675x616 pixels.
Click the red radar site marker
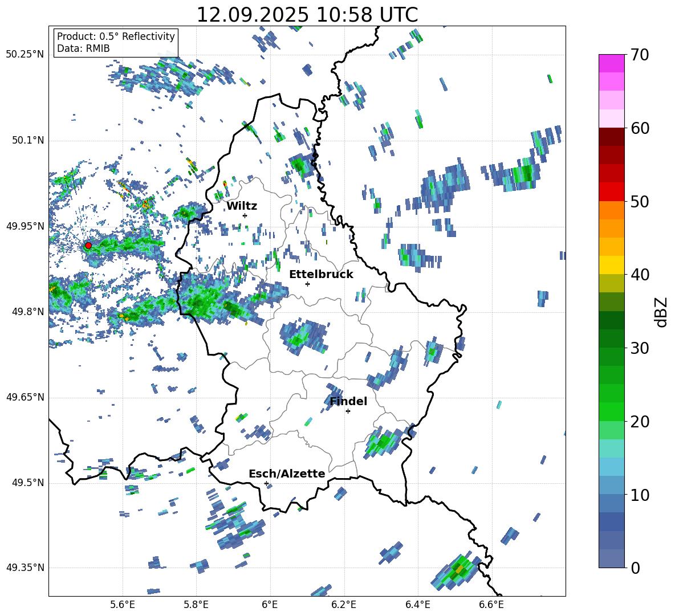pos(88,246)
